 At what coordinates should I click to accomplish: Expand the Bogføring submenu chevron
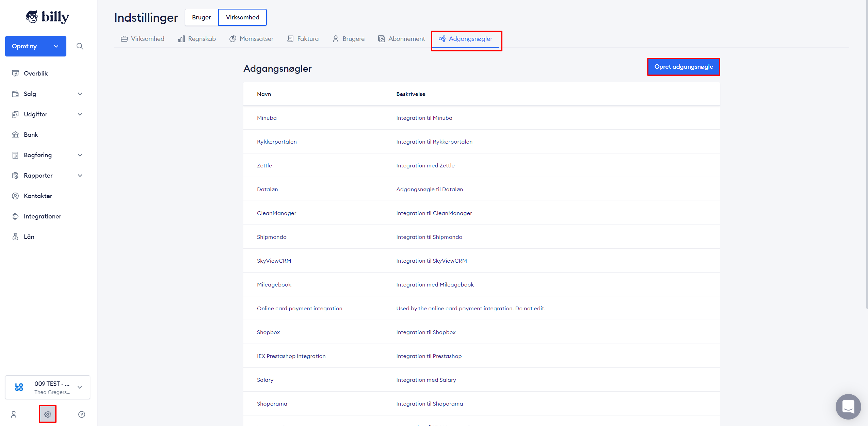pos(80,155)
